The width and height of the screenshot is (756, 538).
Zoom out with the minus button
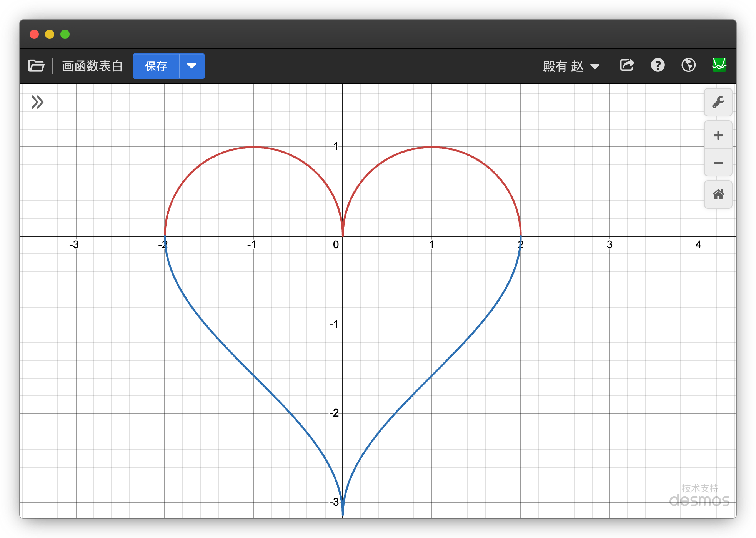[x=718, y=163]
